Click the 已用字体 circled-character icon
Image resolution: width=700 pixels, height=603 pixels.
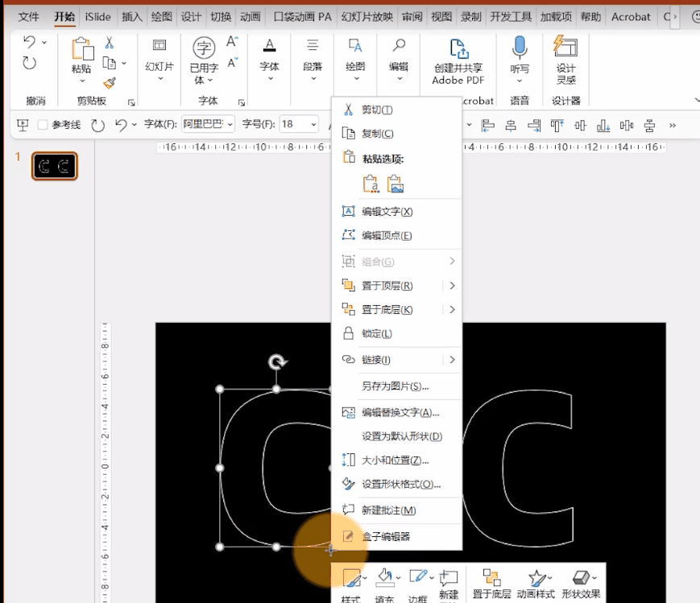click(x=204, y=47)
